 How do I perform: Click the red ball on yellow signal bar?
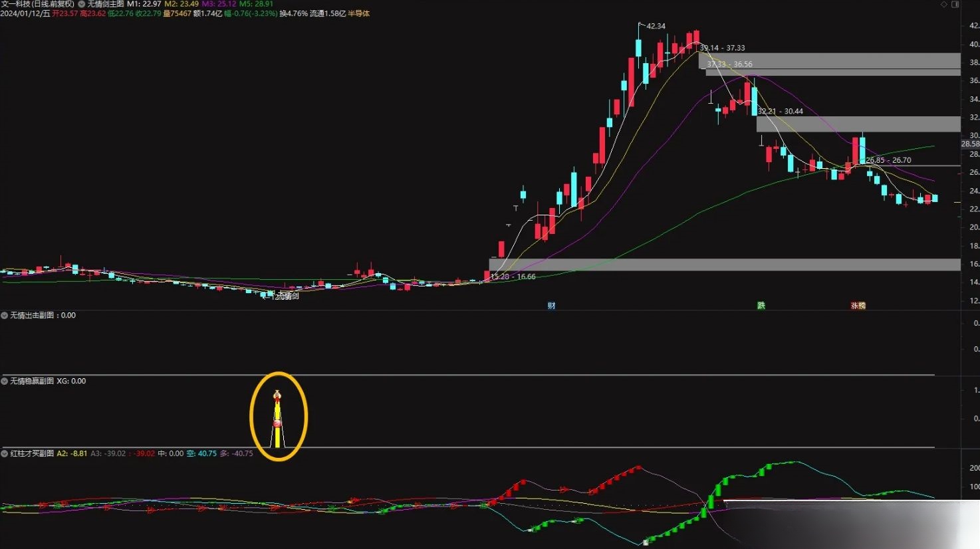[277, 423]
